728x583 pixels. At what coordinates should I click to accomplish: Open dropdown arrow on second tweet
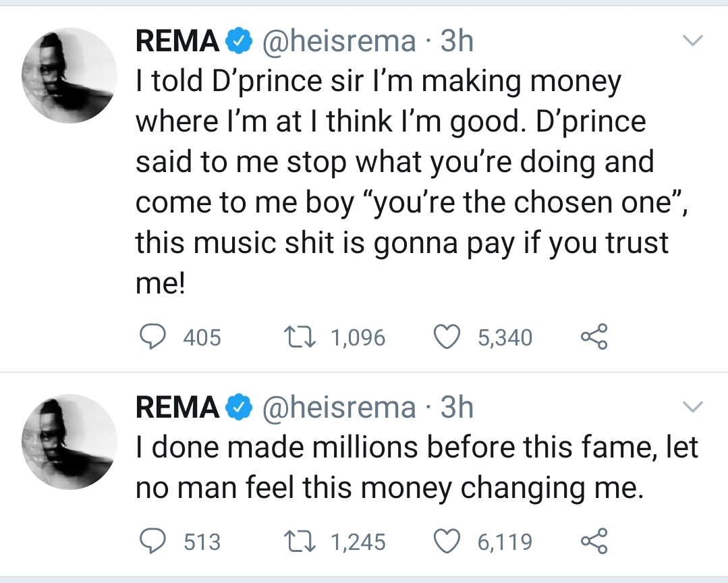pos(693,407)
